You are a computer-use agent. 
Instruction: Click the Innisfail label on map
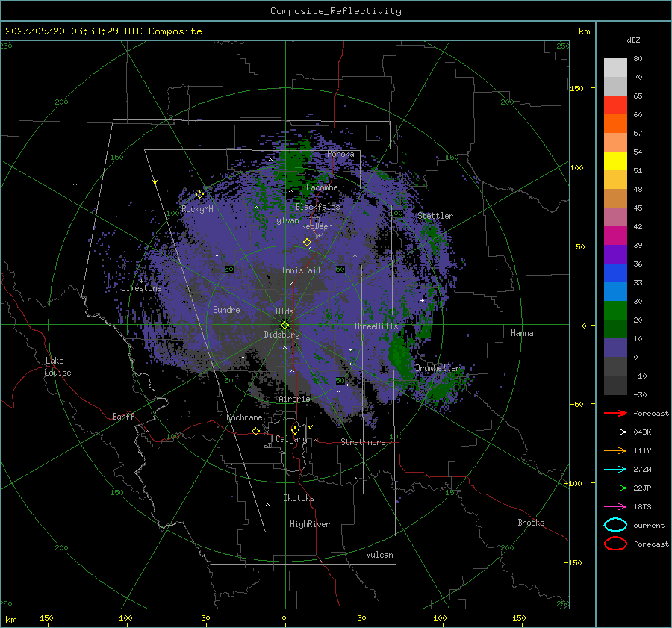[x=301, y=270]
